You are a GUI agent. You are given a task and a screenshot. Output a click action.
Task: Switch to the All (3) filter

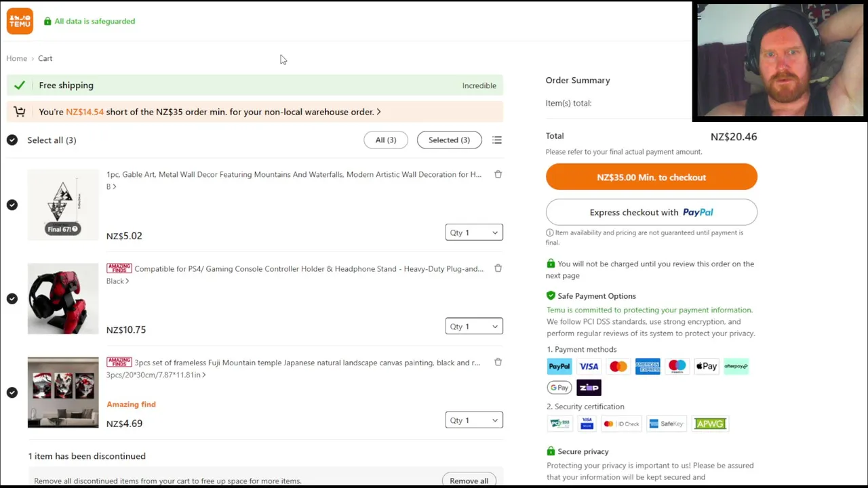(x=386, y=140)
